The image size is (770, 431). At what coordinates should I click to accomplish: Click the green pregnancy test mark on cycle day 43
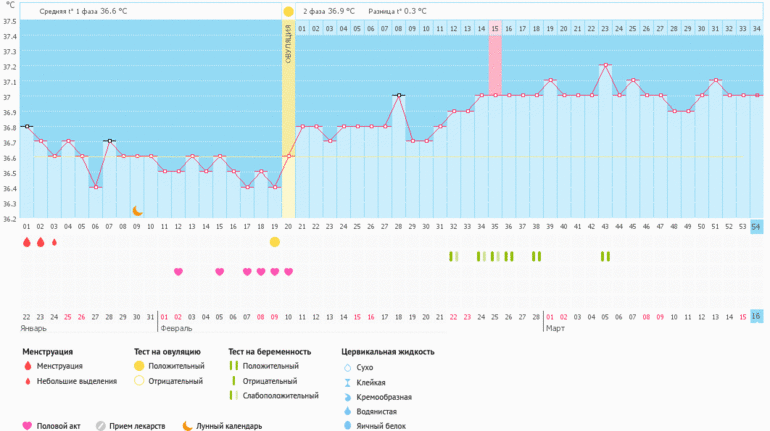click(x=605, y=256)
